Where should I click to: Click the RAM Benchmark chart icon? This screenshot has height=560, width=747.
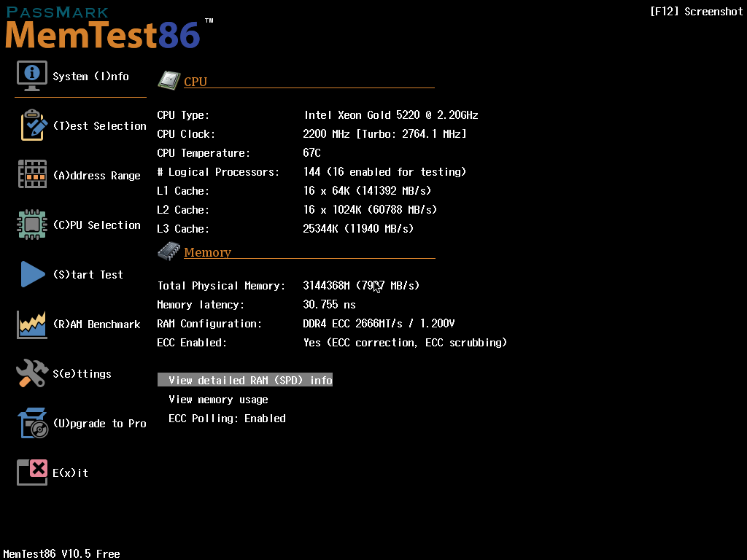coord(32,324)
